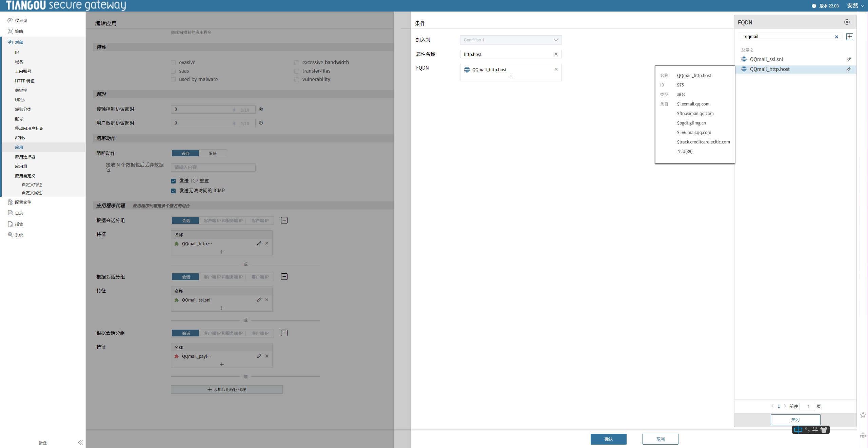
Task: Open the 策略 menu item
Action: click(x=19, y=31)
